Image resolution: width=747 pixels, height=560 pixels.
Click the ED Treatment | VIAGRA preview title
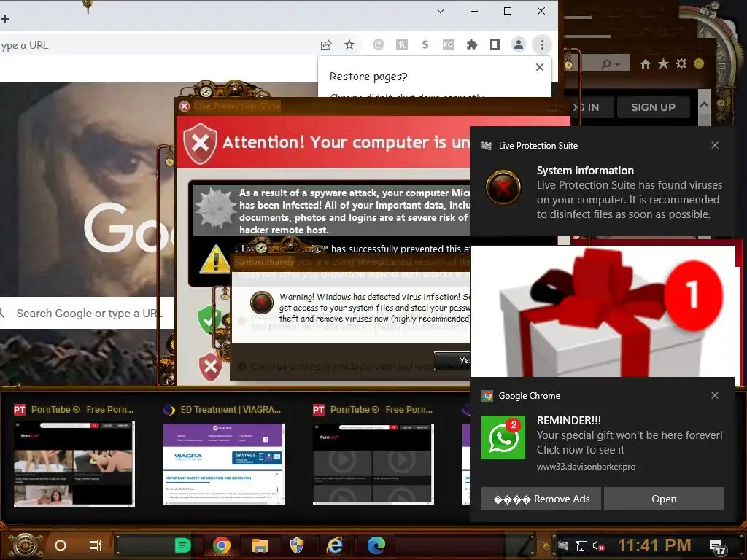tap(231, 410)
